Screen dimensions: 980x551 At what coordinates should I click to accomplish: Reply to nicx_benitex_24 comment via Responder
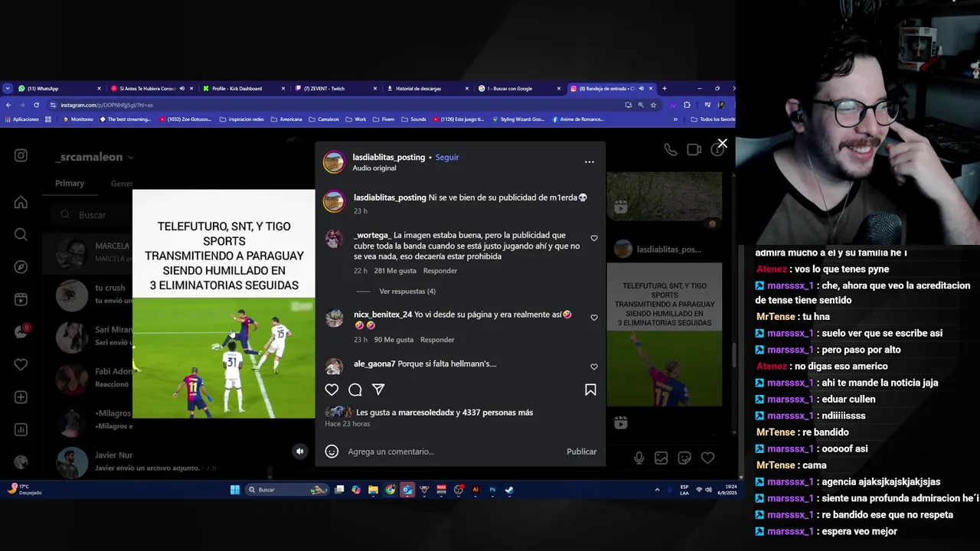(437, 340)
